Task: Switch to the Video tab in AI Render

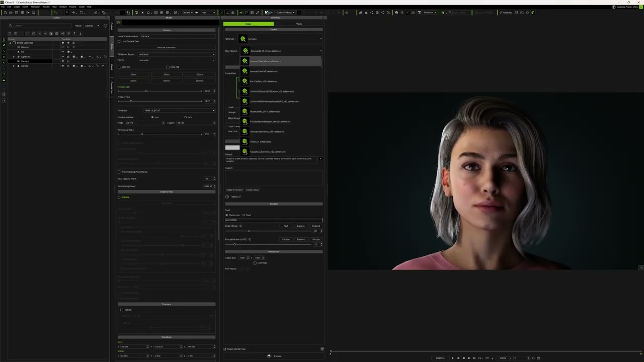Action: tap(299, 24)
